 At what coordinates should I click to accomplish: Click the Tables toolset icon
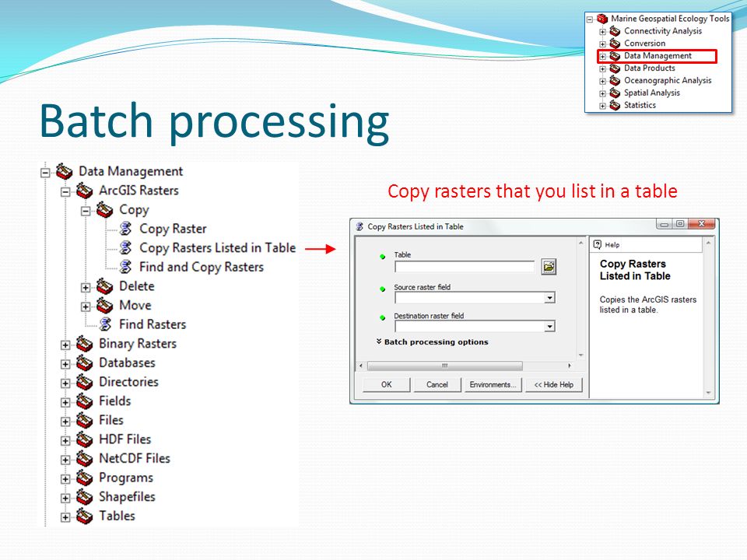point(84,516)
